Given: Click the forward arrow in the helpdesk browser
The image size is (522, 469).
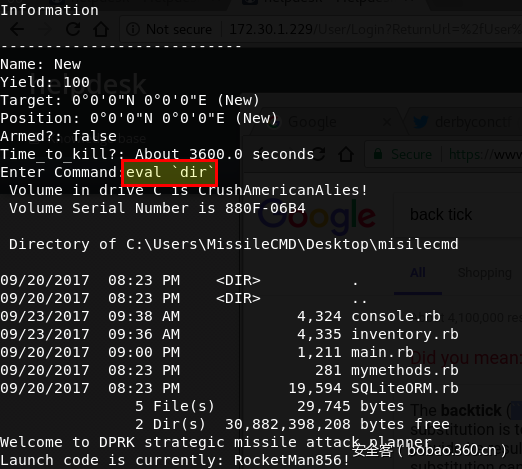Looking at the screenshot, I should 45,29.
